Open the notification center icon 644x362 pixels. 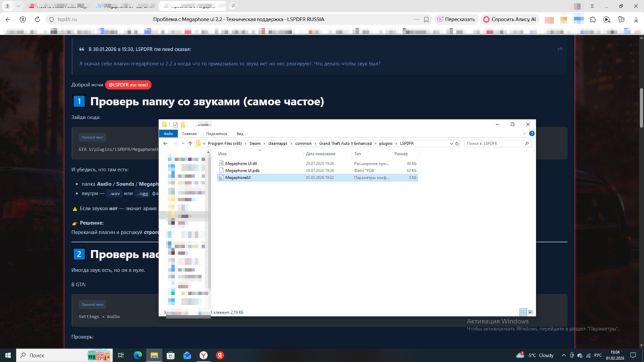(633, 356)
